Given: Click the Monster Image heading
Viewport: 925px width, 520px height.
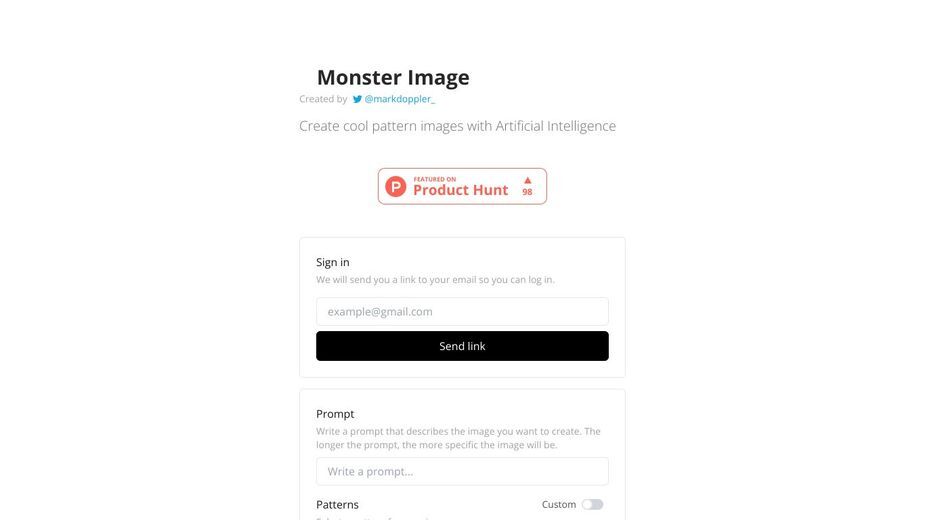Looking at the screenshot, I should click(x=393, y=77).
